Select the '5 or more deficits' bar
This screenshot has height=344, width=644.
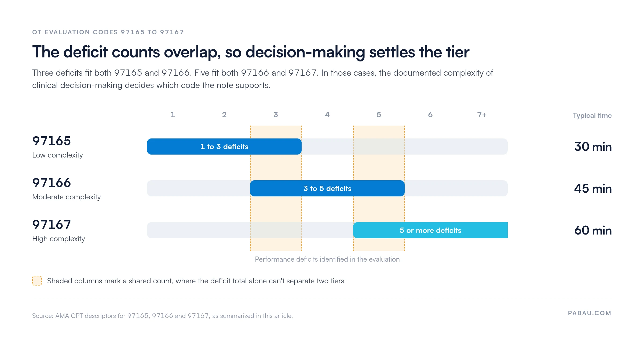[430, 230]
